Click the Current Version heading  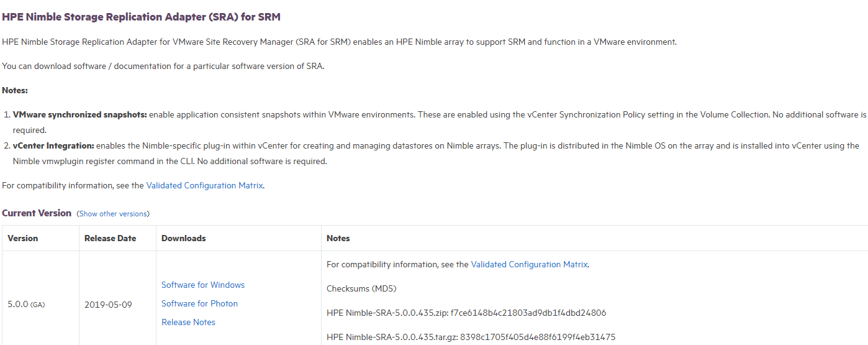pyautogui.click(x=37, y=213)
